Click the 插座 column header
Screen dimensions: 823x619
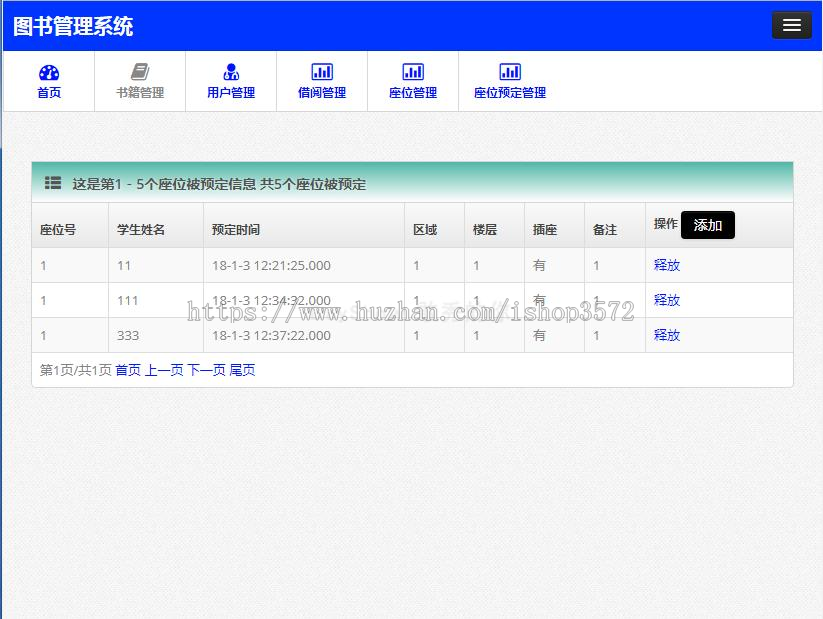coord(545,230)
